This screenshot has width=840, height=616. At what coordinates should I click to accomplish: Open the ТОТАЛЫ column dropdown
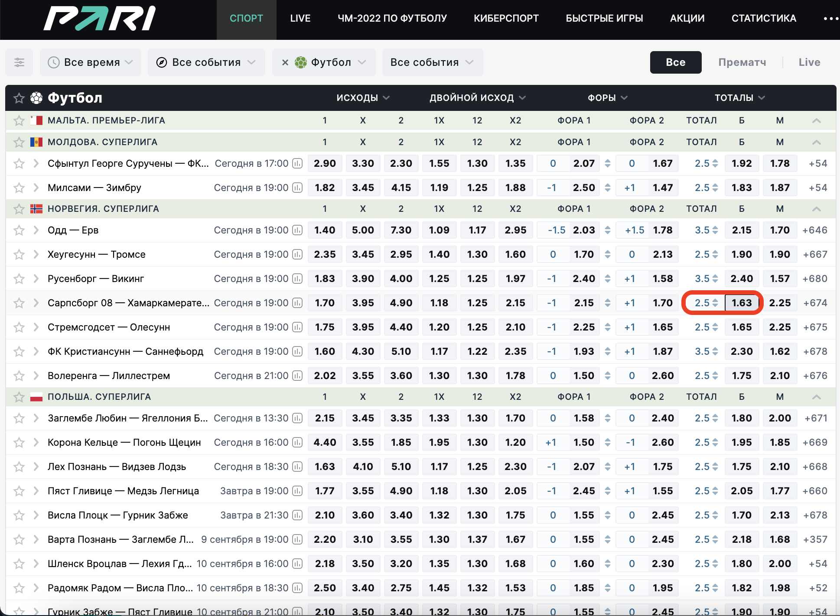[x=739, y=98]
